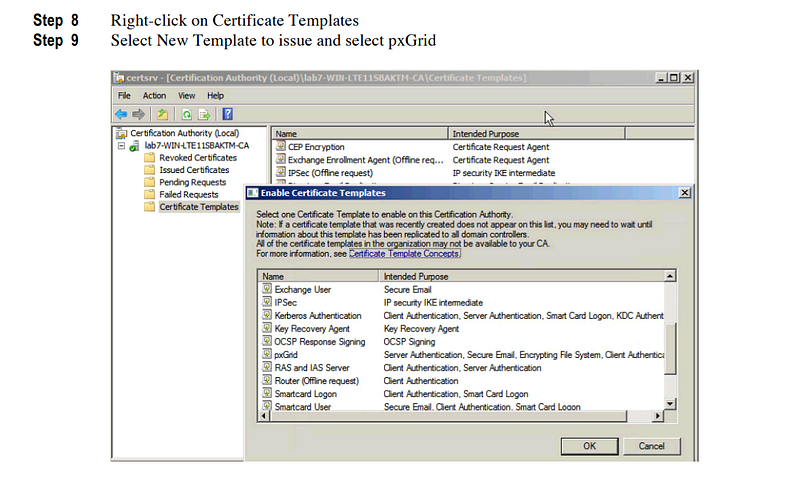Image resolution: width=800 pixels, height=485 pixels.
Task: Select Revoked Certificates in the tree
Action: click(x=198, y=158)
